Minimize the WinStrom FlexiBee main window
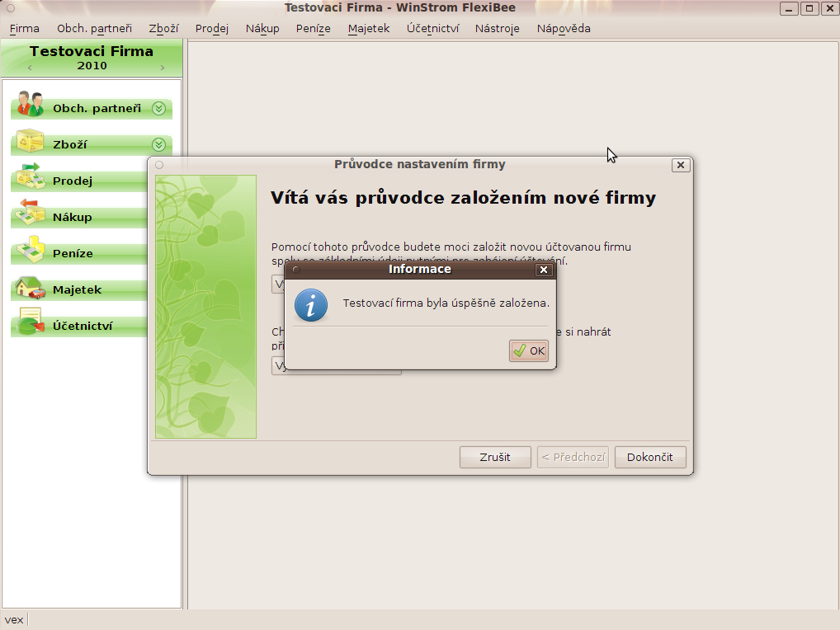 tap(789, 8)
